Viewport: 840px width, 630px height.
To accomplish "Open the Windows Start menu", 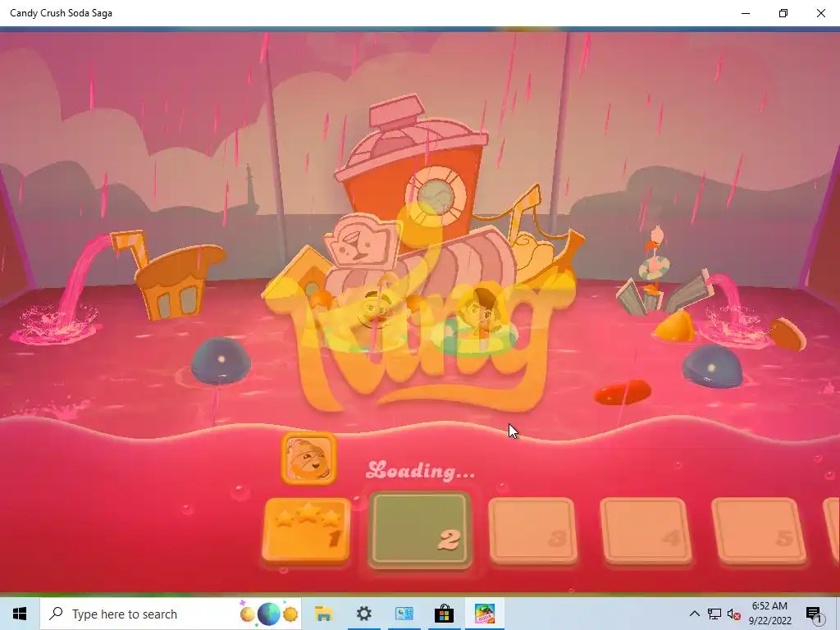I will (20, 614).
